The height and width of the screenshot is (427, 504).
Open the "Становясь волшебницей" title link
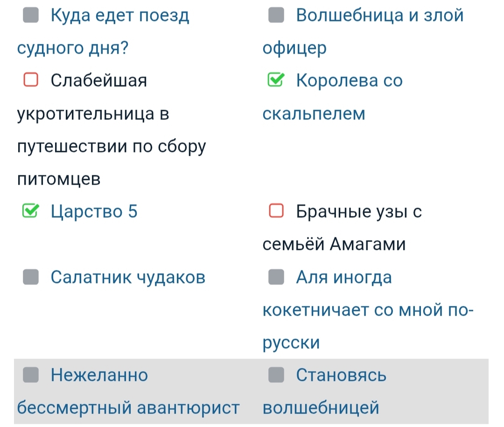tap(341, 375)
